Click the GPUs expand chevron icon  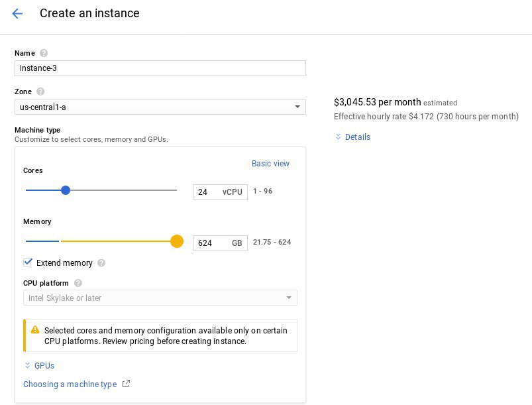[x=27, y=365]
